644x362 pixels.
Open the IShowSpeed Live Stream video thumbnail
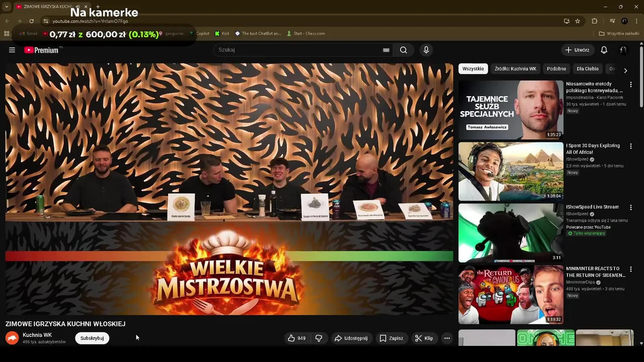(511, 233)
